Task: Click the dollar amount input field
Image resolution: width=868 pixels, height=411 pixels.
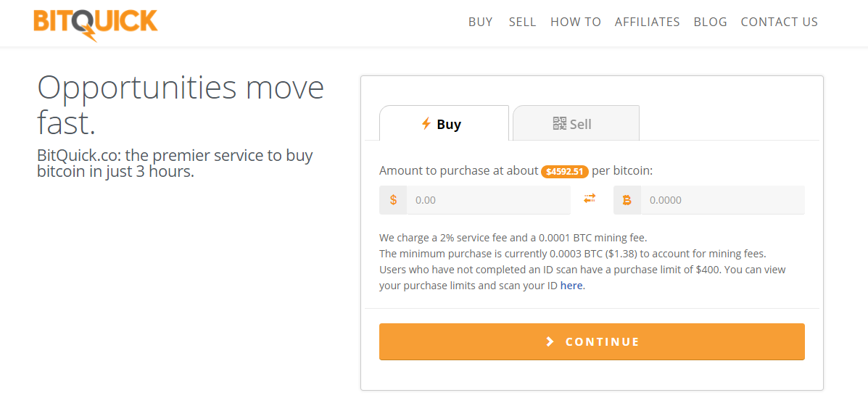Action: (488, 199)
